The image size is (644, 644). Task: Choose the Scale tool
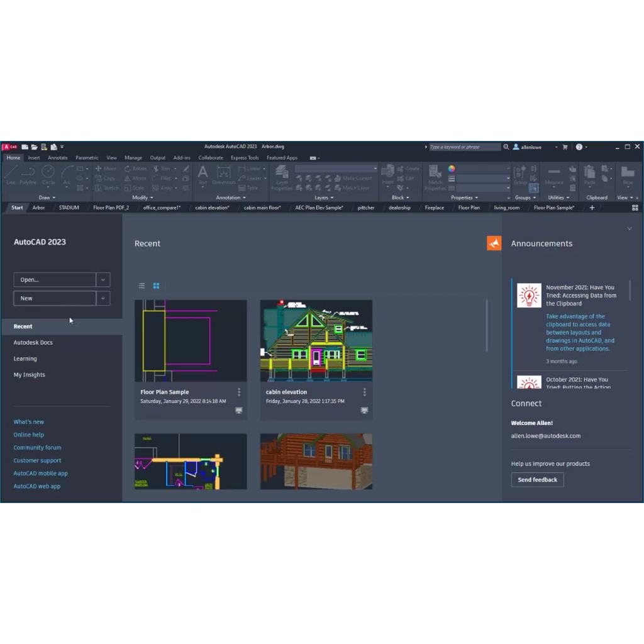coord(135,188)
